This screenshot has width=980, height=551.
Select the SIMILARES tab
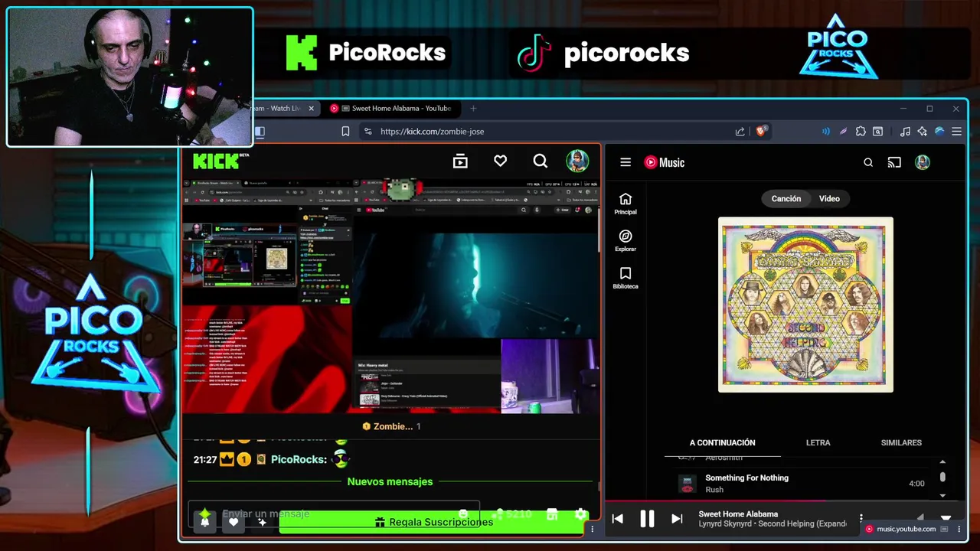click(x=901, y=442)
